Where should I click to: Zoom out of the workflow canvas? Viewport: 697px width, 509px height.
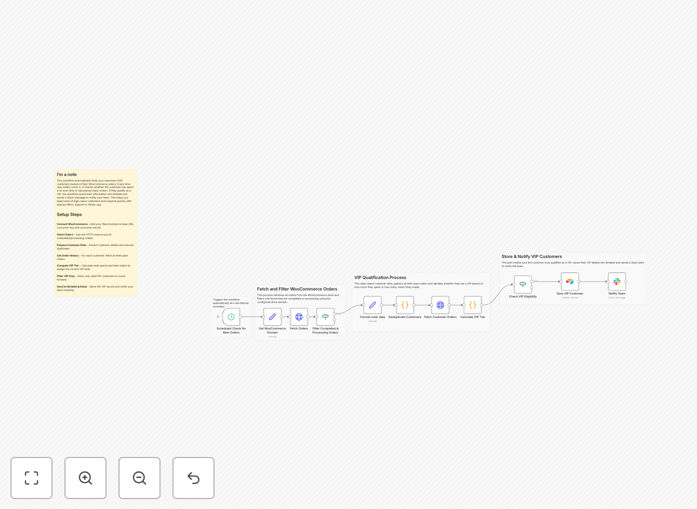(139, 478)
